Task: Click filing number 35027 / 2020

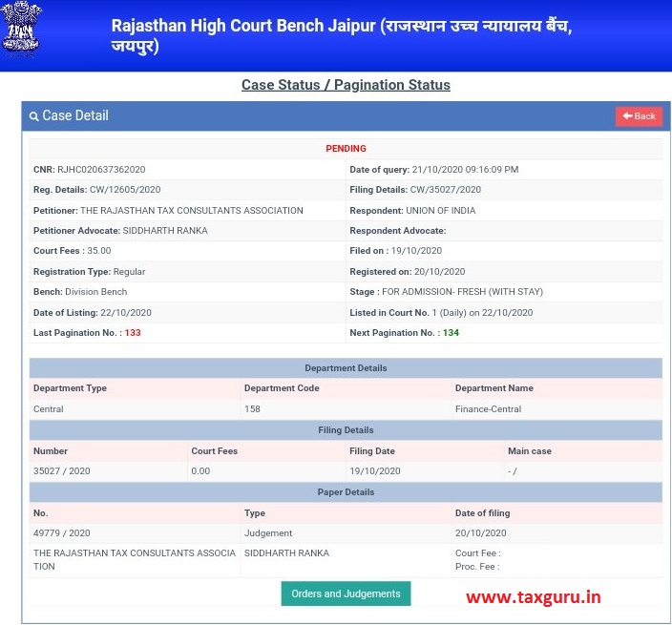Action: pos(62,470)
